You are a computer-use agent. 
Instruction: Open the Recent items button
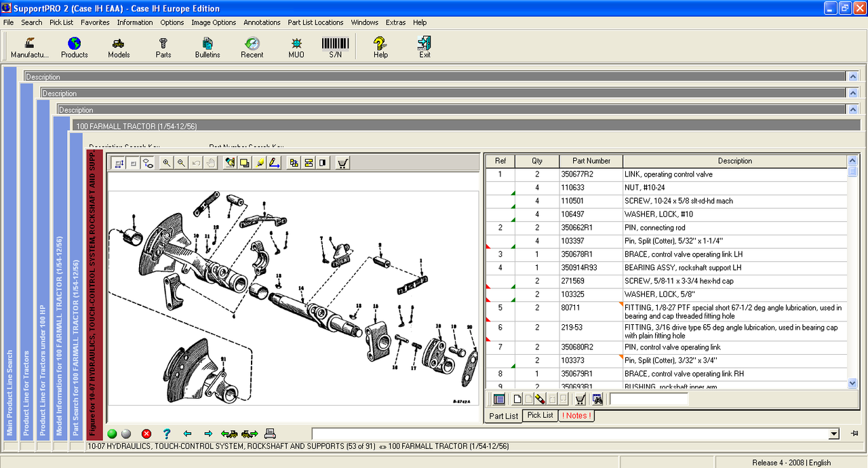tap(252, 47)
